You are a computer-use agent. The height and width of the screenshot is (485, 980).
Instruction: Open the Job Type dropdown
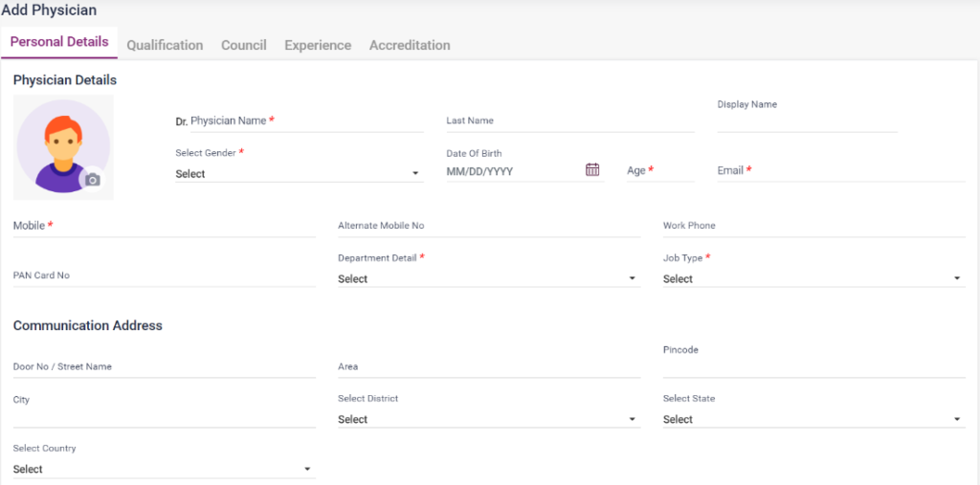tap(813, 279)
